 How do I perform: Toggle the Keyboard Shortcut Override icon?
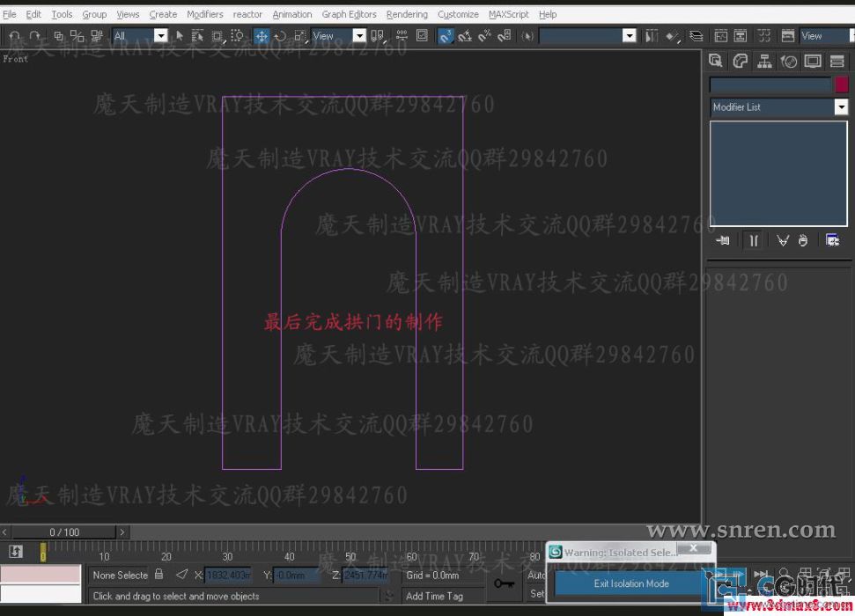coord(422,36)
